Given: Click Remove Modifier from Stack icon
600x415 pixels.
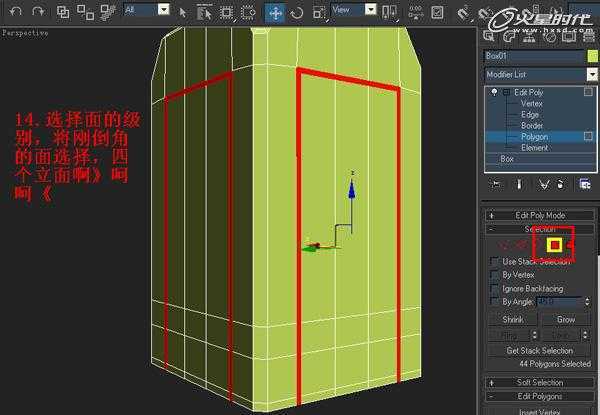Looking at the screenshot, I should click(561, 184).
